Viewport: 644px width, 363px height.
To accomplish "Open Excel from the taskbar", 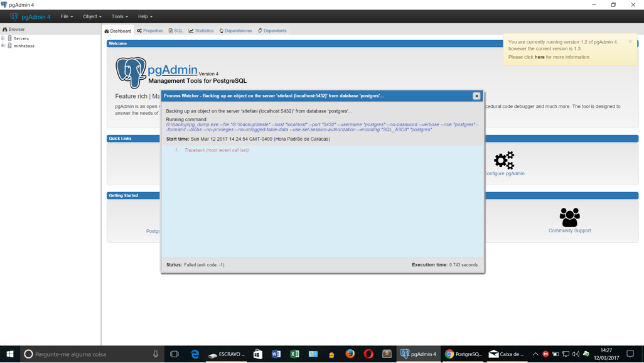I will pyautogui.click(x=294, y=354).
